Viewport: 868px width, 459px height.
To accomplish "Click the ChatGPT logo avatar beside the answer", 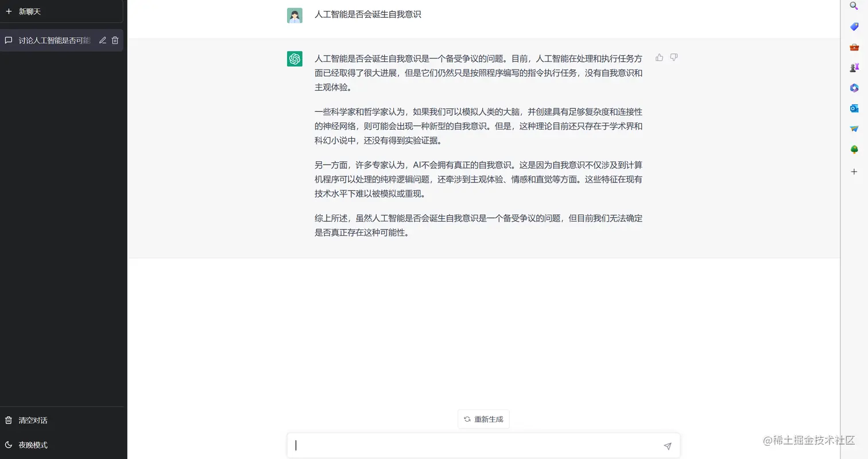I will (x=294, y=59).
